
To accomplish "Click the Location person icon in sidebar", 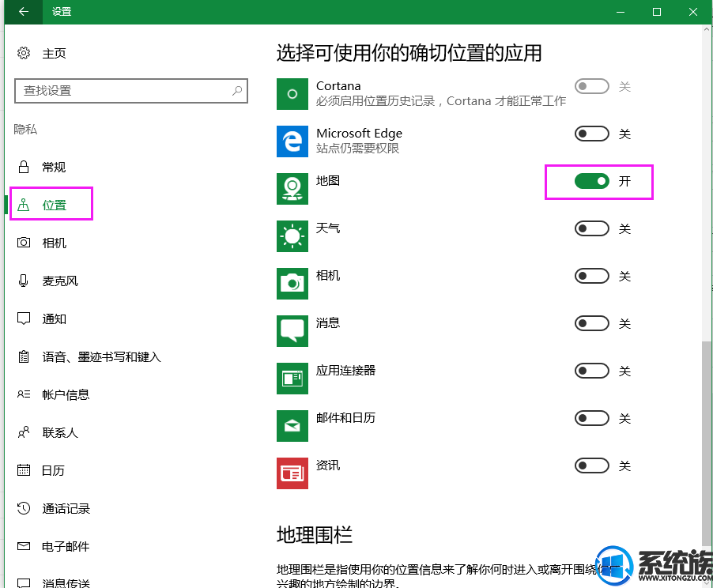I will click(24, 205).
